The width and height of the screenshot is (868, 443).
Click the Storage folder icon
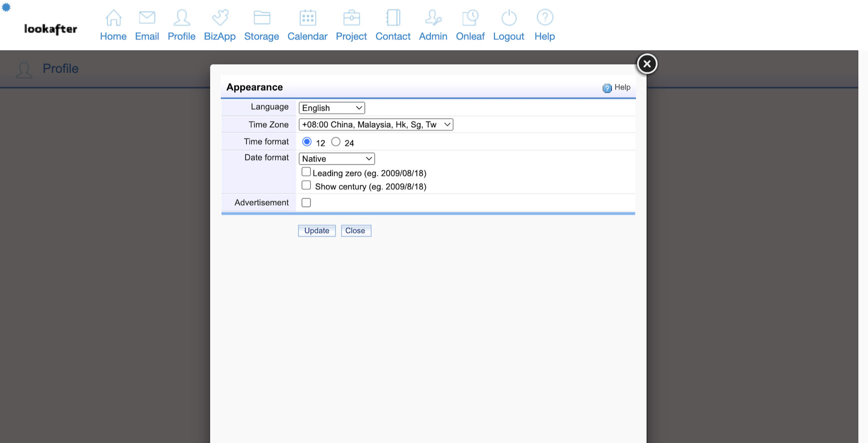pyautogui.click(x=262, y=18)
